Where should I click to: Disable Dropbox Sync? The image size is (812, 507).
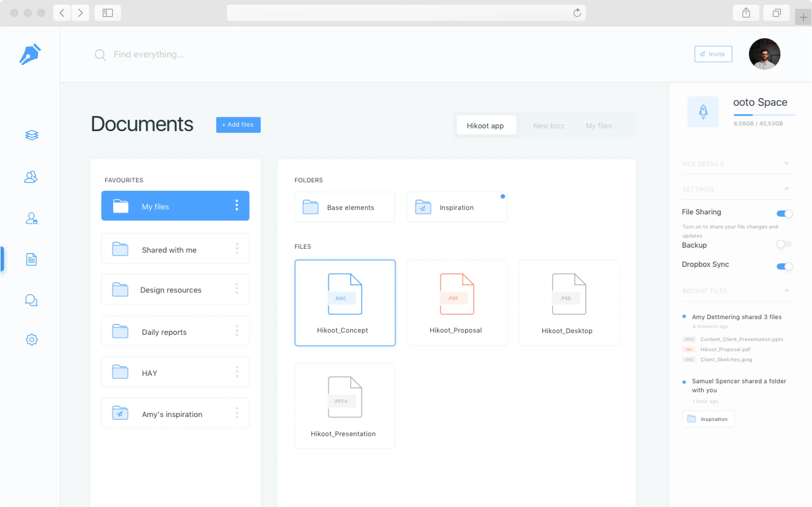pyautogui.click(x=784, y=266)
